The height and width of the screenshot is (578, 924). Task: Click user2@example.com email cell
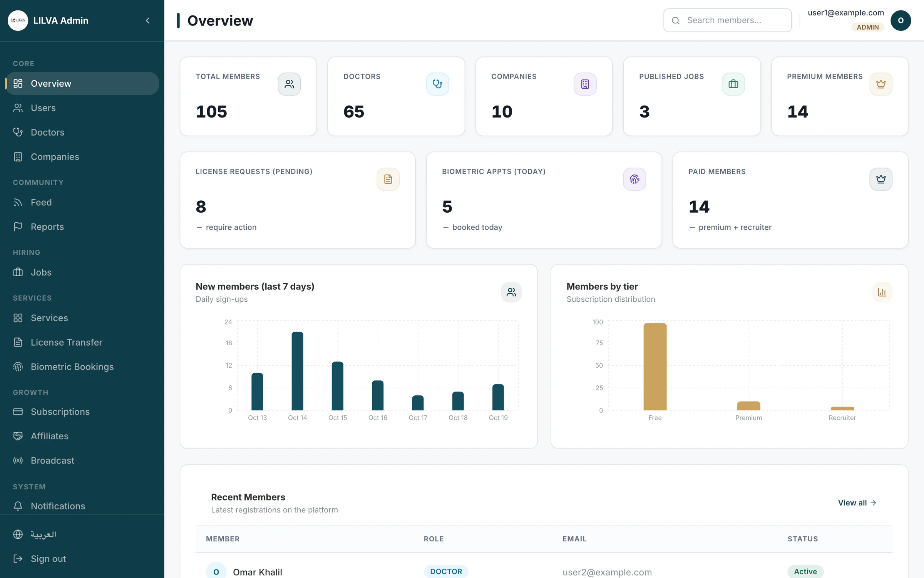(607, 572)
